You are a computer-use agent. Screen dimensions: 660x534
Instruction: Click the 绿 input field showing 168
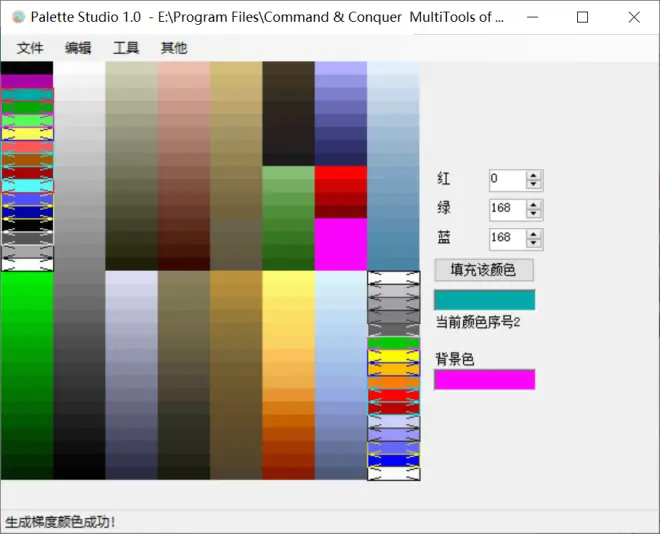click(508, 209)
